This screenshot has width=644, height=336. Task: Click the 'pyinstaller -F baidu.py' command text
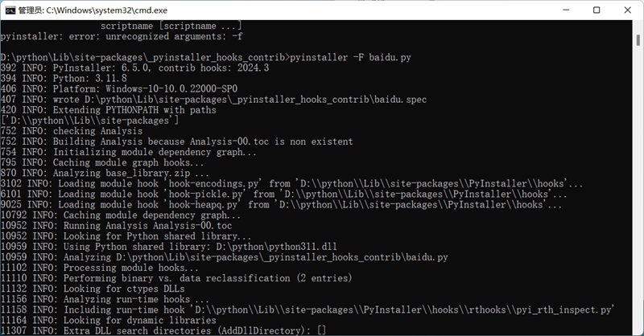click(x=350, y=57)
